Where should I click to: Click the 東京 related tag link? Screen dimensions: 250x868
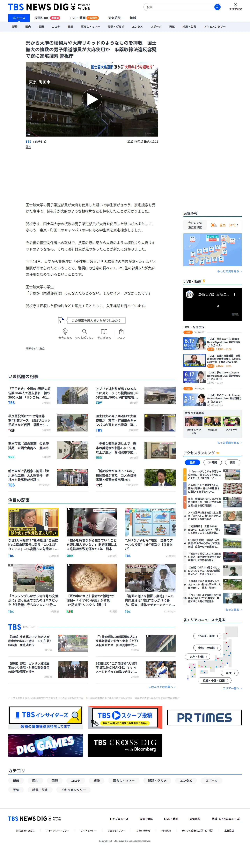coord(42,349)
